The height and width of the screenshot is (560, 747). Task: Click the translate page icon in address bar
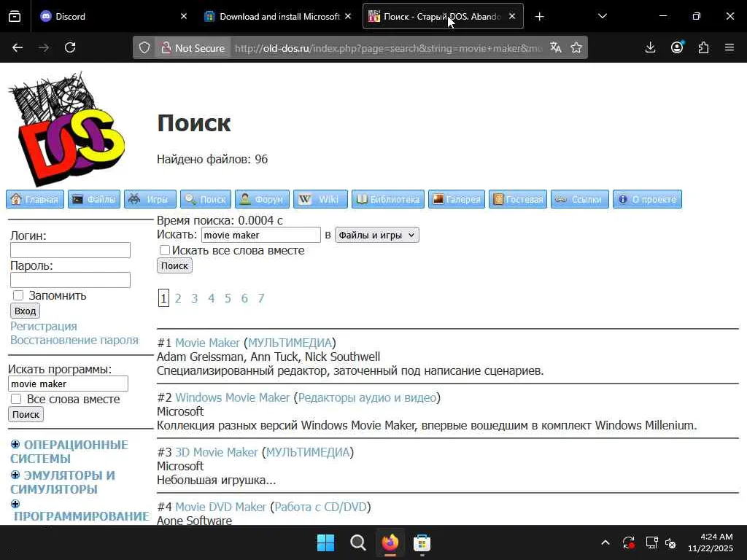555,47
